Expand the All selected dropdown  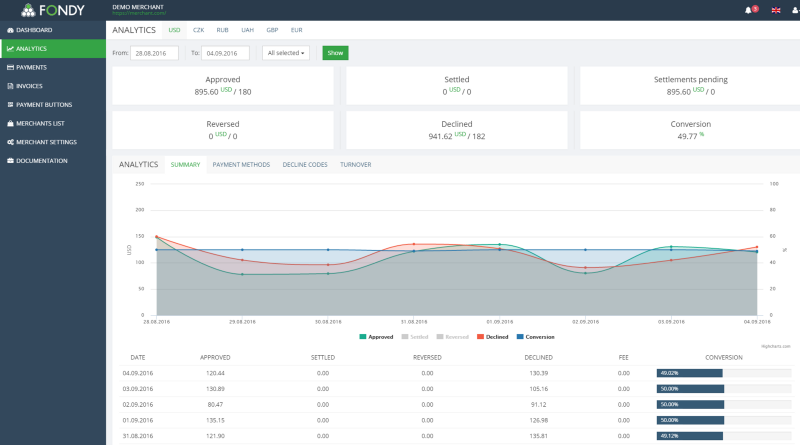(286, 53)
